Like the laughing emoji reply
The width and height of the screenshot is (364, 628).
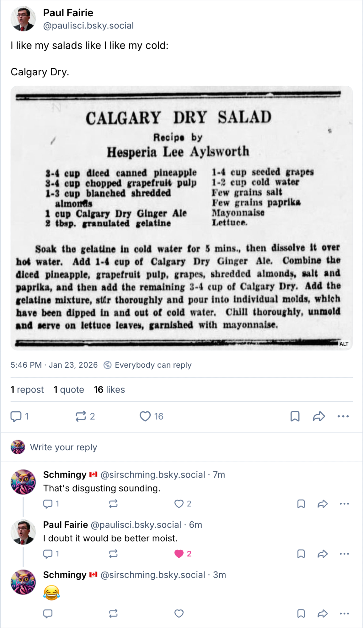coord(179,614)
